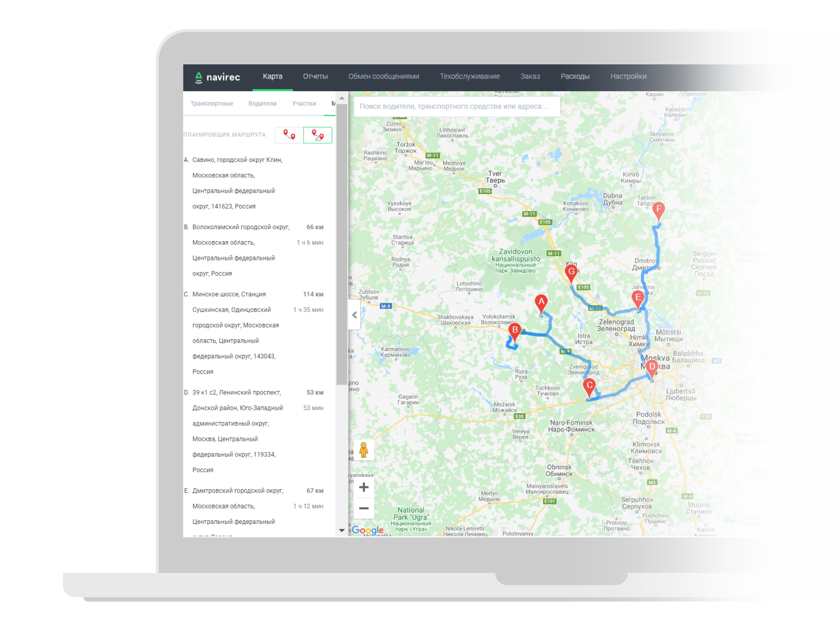Click the Obninsk label on map
The height and width of the screenshot is (630, 840).
tap(559, 470)
